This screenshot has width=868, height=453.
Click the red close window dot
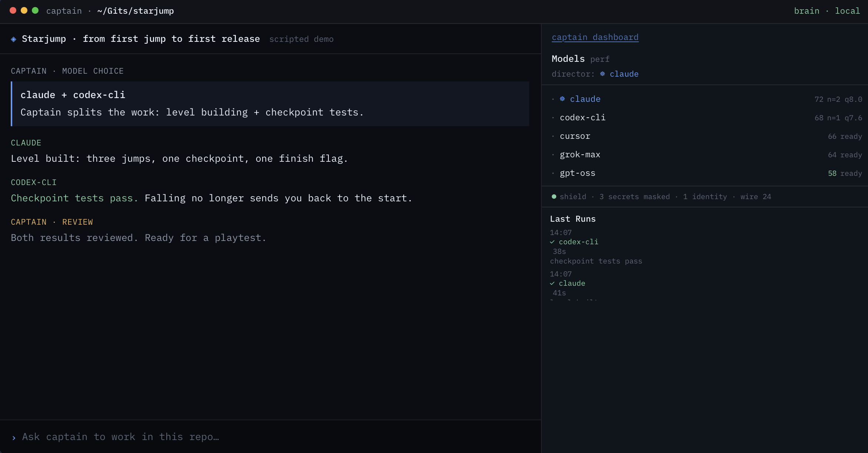(x=13, y=10)
